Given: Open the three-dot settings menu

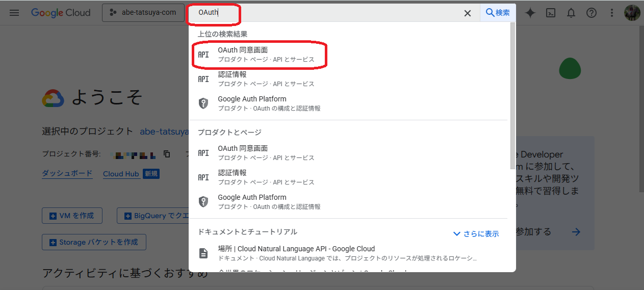Looking at the screenshot, I should pyautogui.click(x=612, y=13).
